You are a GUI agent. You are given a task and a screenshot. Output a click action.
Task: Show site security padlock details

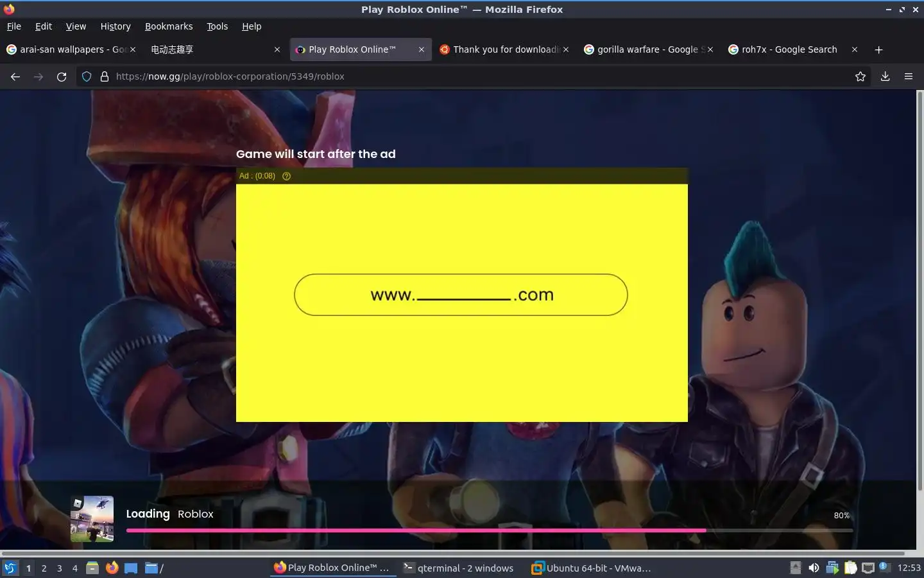105,76
